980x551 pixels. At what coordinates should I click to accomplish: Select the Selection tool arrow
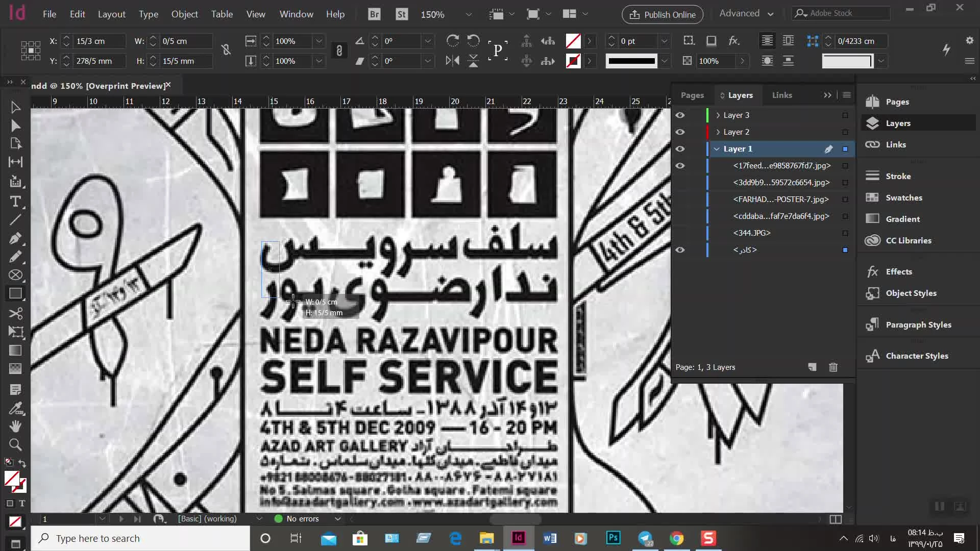(15, 107)
